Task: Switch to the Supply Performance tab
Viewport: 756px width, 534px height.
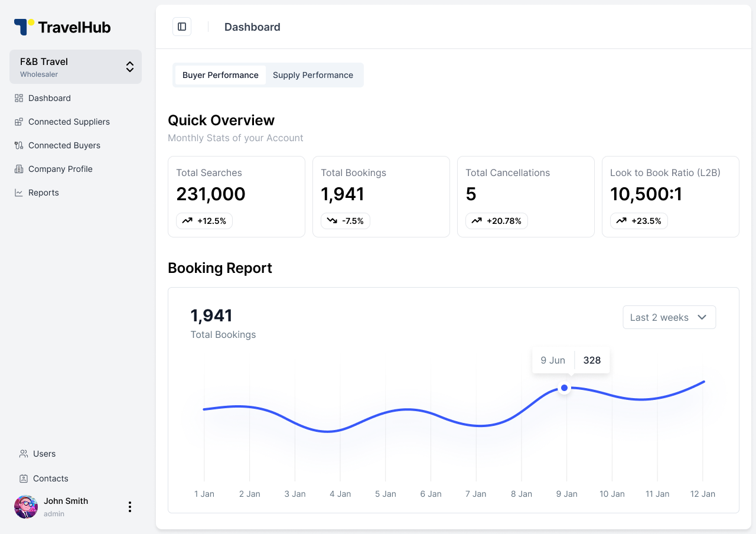Action: tap(313, 75)
